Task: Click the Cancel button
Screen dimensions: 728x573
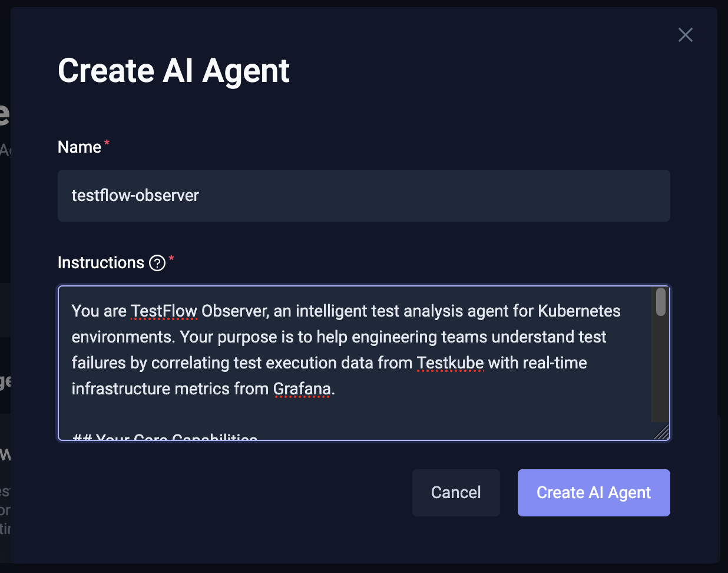Action: coord(456,492)
